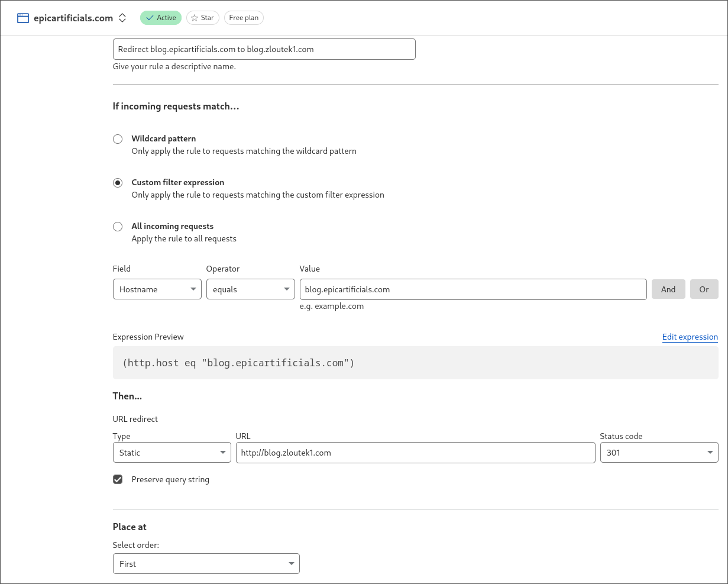Select the Wildcard pattern radio option
The width and height of the screenshot is (728, 584).
(118, 139)
